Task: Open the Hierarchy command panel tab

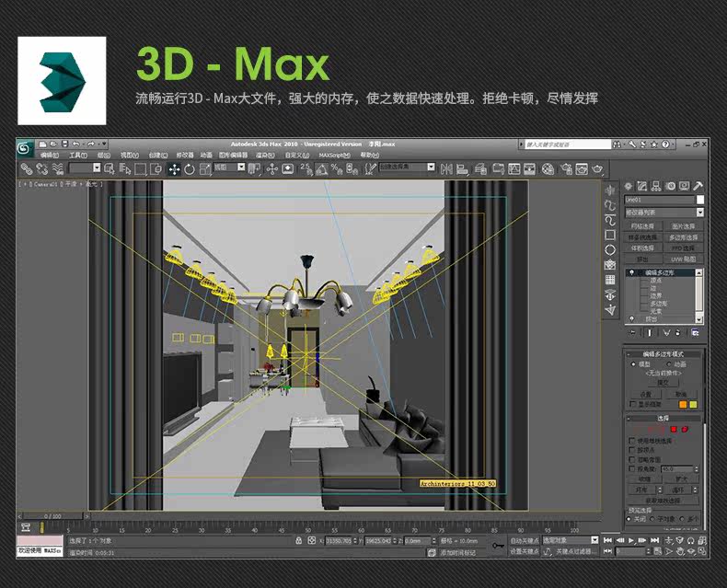Action: (655, 187)
